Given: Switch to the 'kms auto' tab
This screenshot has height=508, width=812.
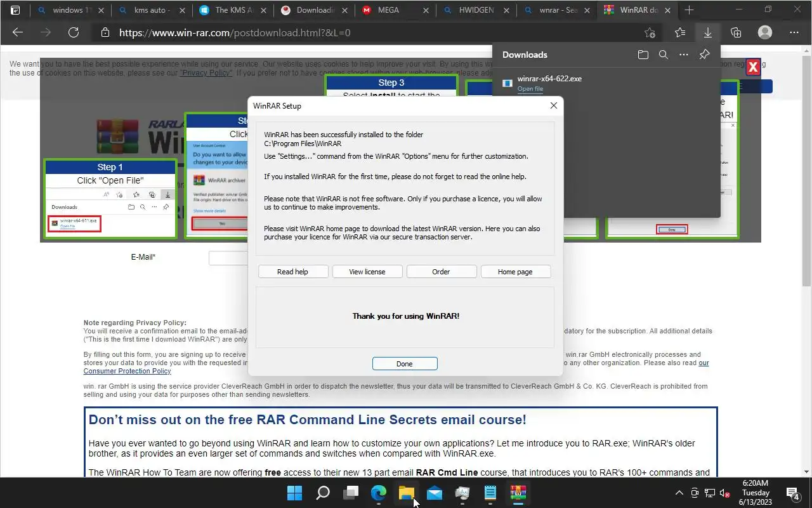Looking at the screenshot, I should click(x=151, y=10).
